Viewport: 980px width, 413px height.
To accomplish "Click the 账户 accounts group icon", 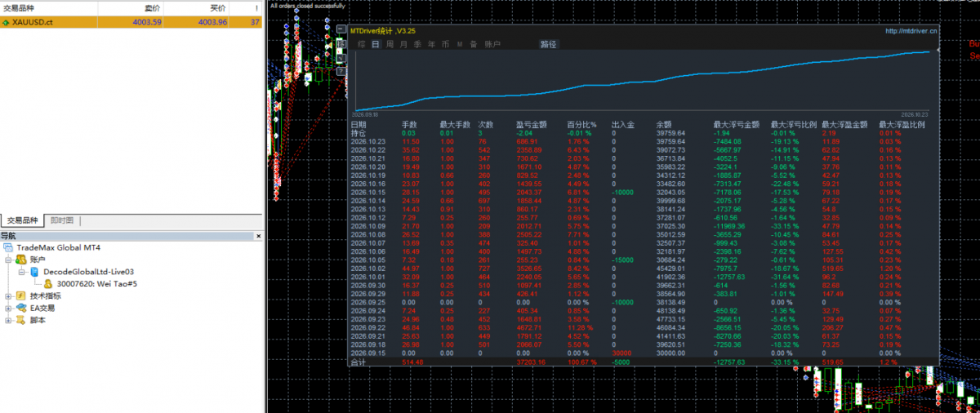I will [x=21, y=260].
